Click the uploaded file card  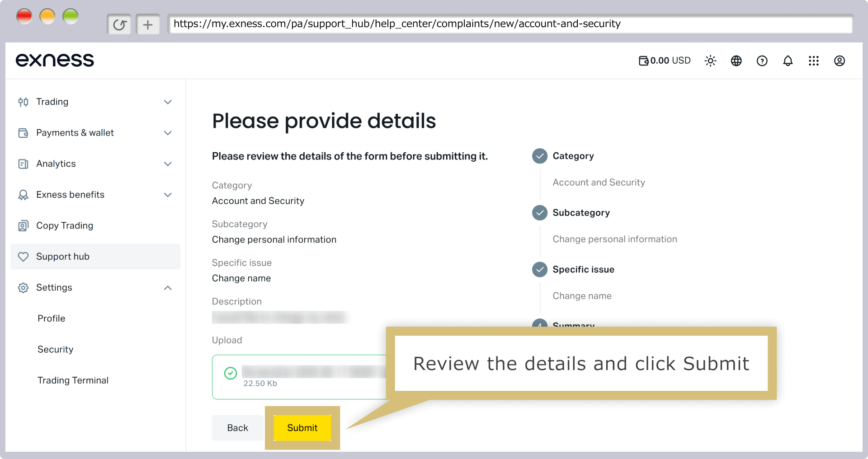click(299, 377)
